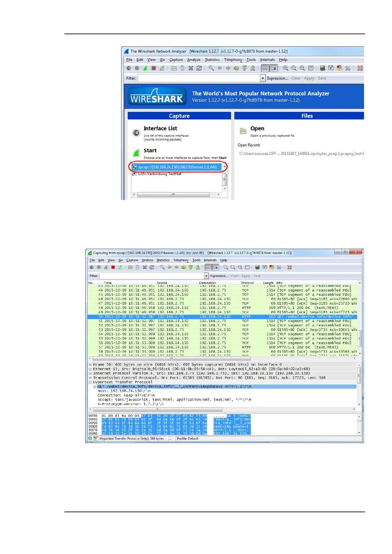The width and height of the screenshot is (392, 554).
Task: Reload capture file icon in start window toolbar
Action: tap(199, 68)
